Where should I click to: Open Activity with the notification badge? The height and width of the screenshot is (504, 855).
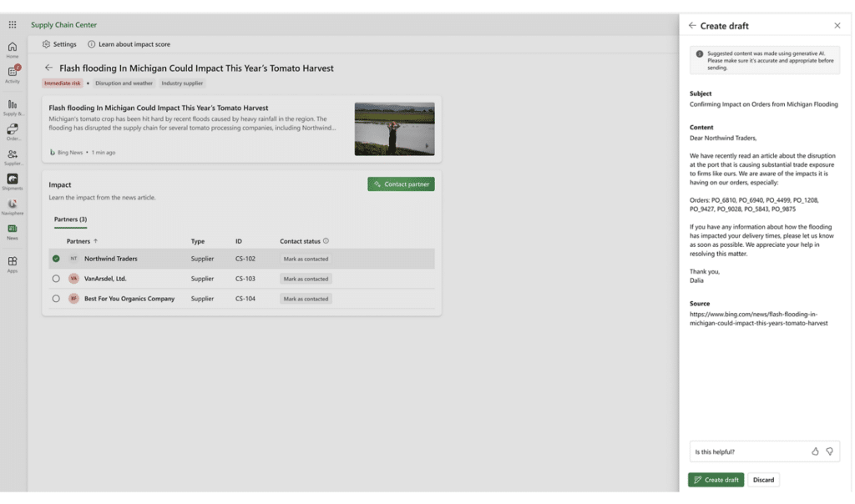13,73
